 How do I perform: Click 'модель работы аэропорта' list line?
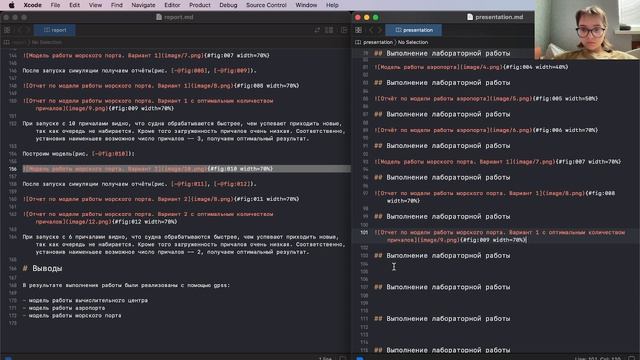[x=64, y=308]
